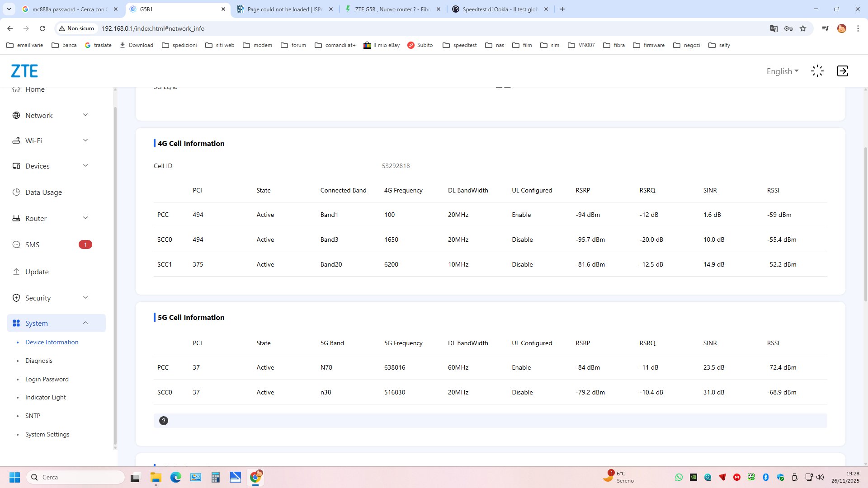868x488 pixels.
Task: Open the Data Usage page
Action: pos(43,192)
